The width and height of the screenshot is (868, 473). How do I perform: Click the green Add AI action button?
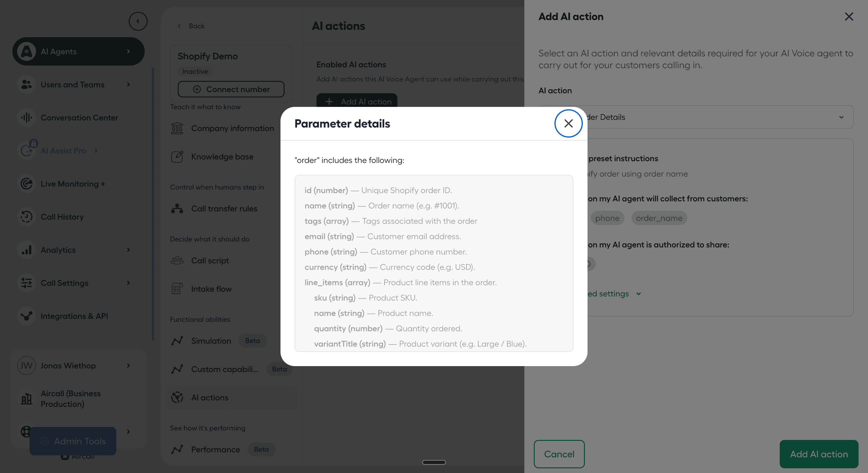(x=818, y=454)
